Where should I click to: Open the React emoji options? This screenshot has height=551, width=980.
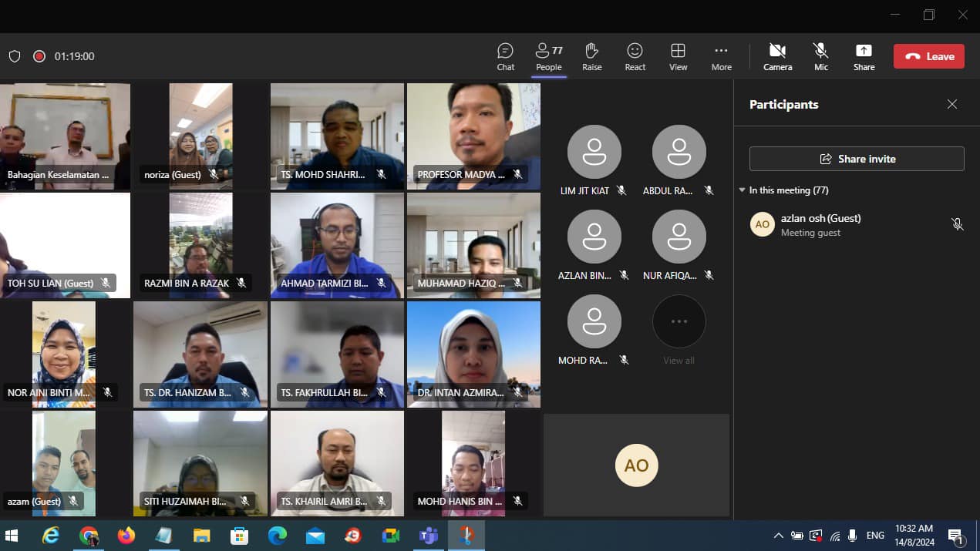point(635,56)
